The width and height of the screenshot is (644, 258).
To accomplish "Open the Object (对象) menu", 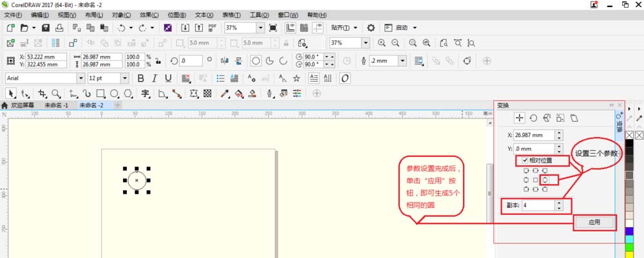I will point(121,15).
